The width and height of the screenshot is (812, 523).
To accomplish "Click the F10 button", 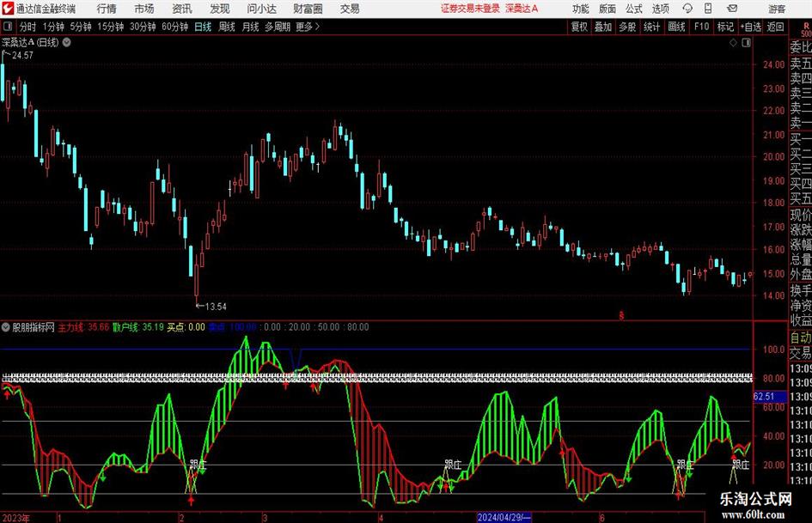I will tap(701, 27).
